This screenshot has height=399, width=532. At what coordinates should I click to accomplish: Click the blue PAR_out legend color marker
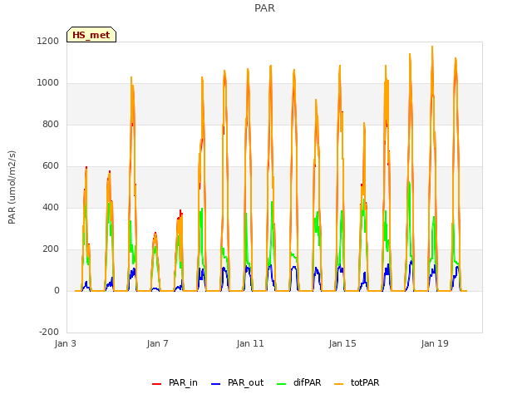(215, 384)
